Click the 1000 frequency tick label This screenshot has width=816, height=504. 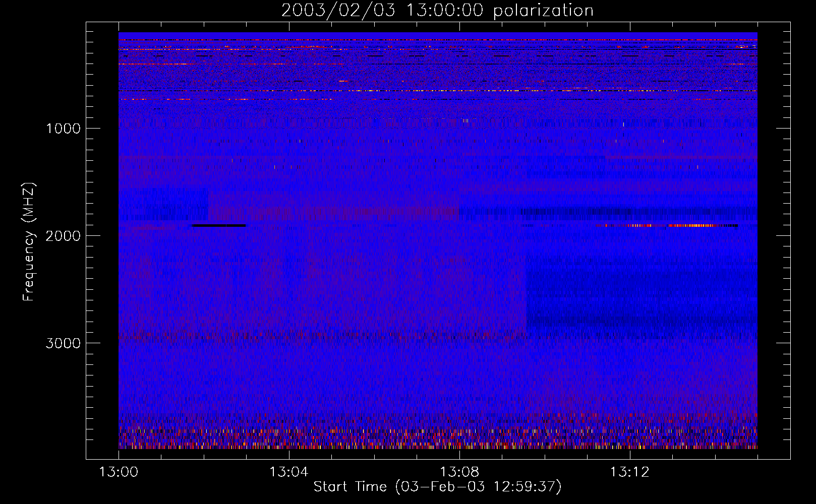63,128
